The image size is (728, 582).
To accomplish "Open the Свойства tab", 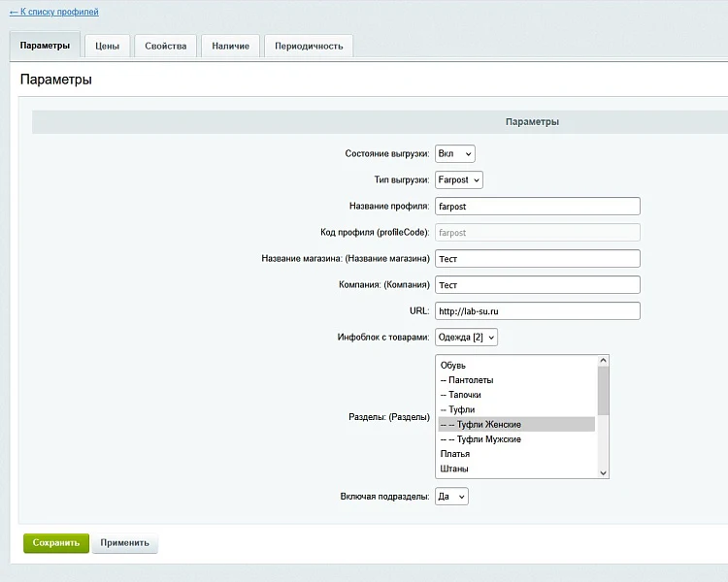I will [x=166, y=46].
